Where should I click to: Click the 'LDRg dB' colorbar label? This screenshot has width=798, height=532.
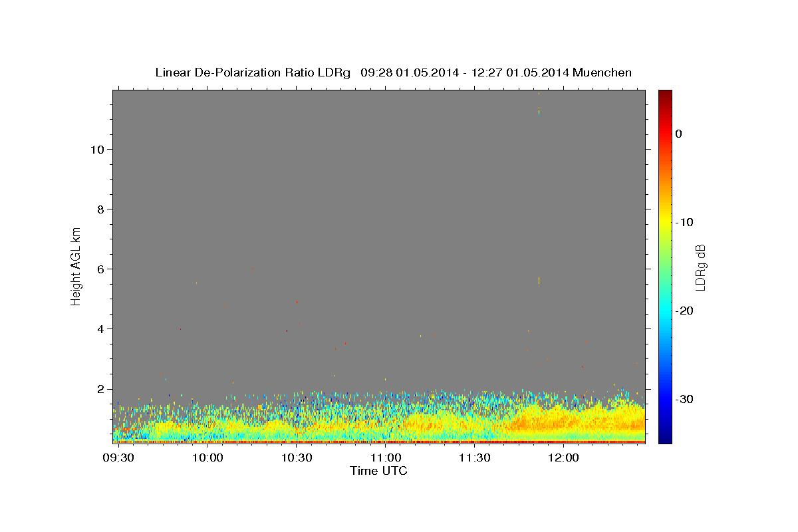[x=700, y=266]
